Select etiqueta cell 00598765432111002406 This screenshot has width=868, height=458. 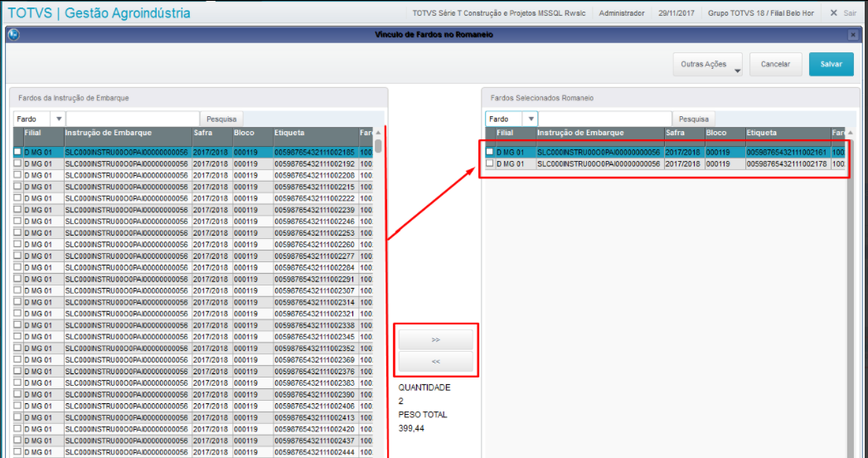pos(316,406)
